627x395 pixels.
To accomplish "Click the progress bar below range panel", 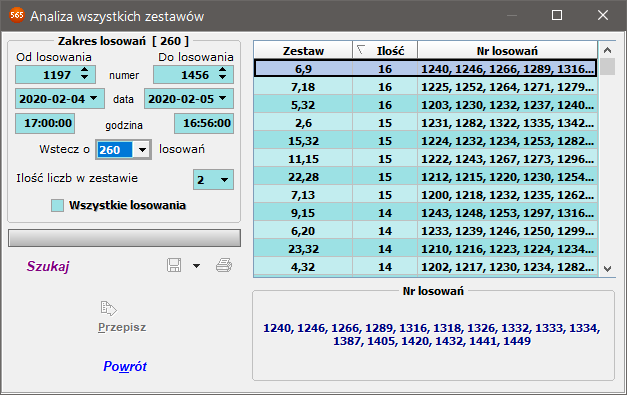I will (x=124, y=238).
